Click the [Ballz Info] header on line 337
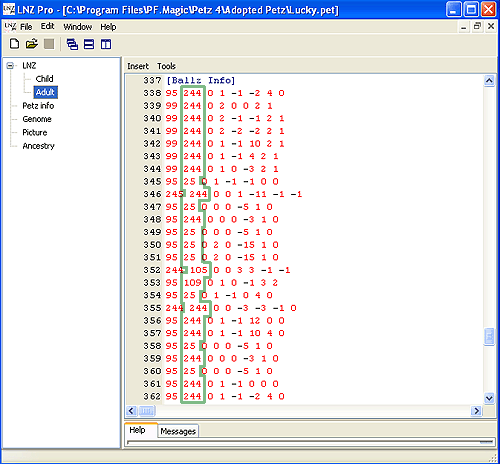The width and height of the screenshot is (500, 464). tap(201, 80)
